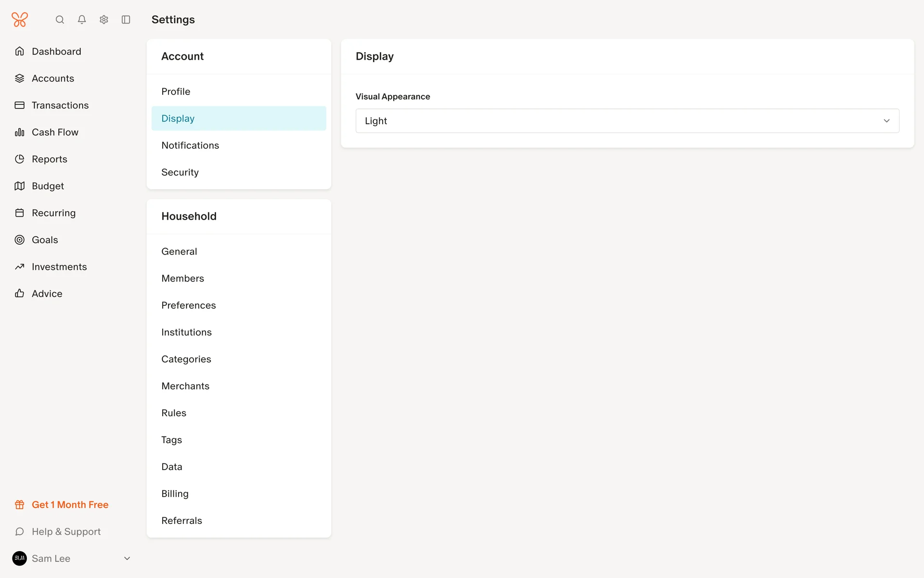Click the Sam Lee avatar
Screen dimensions: 924x578
20,558
